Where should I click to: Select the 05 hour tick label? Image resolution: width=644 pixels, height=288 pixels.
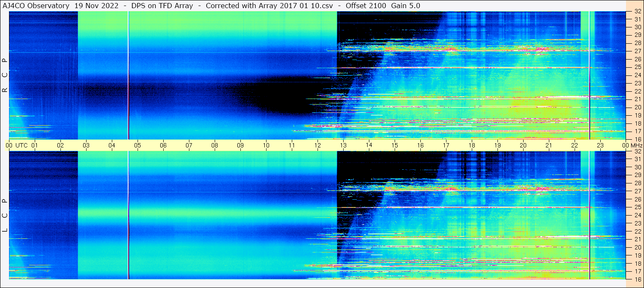tap(138, 145)
